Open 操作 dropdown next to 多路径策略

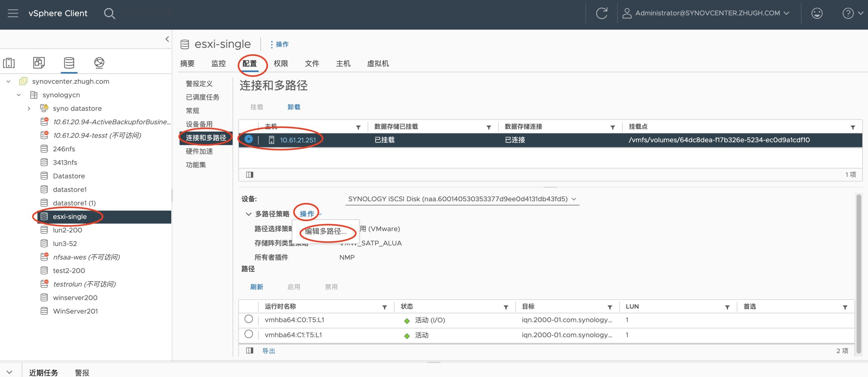(310, 214)
